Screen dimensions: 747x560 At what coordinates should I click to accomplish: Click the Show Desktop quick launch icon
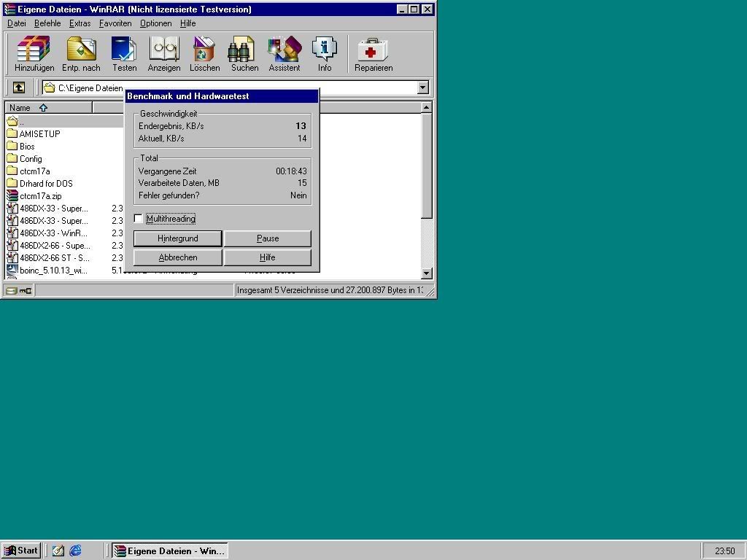coord(58,551)
